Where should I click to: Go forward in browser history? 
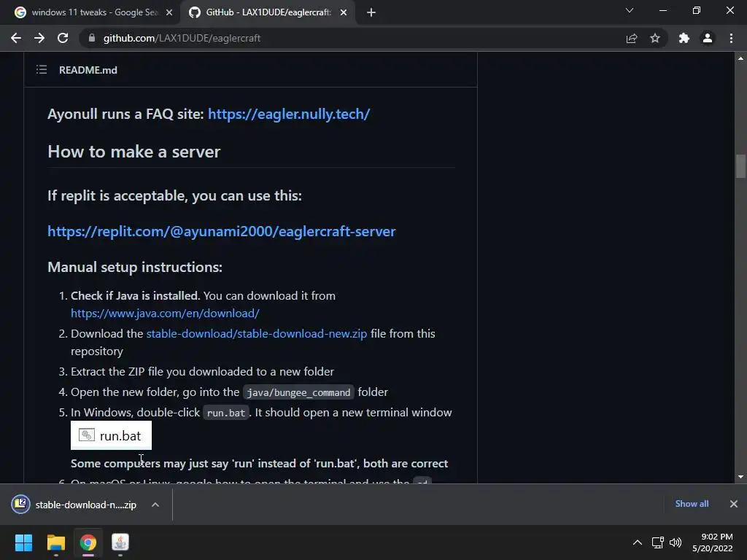pyautogui.click(x=39, y=38)
